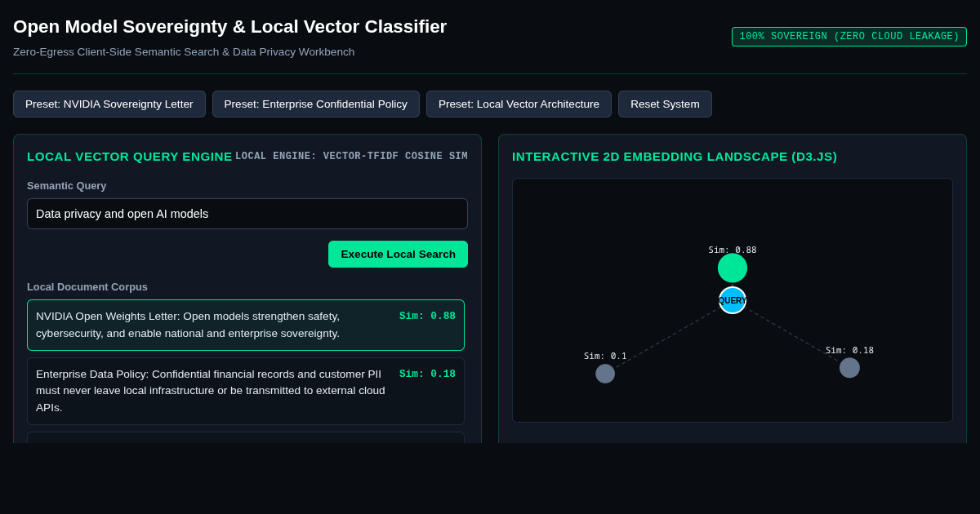Screen dimensions: 980x514
Task: Click the Sim: 0.18 label in the embedding graph
Action: coord(849,350)
